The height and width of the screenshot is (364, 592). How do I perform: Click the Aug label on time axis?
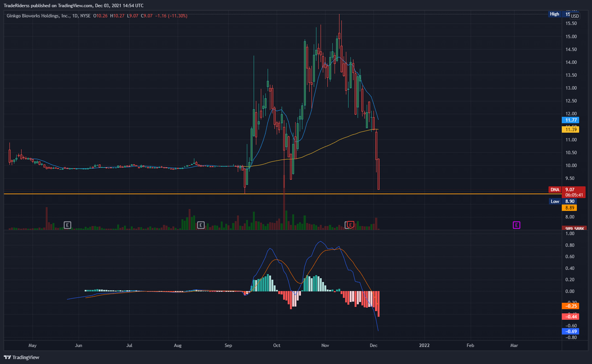[x=178, y=346]
